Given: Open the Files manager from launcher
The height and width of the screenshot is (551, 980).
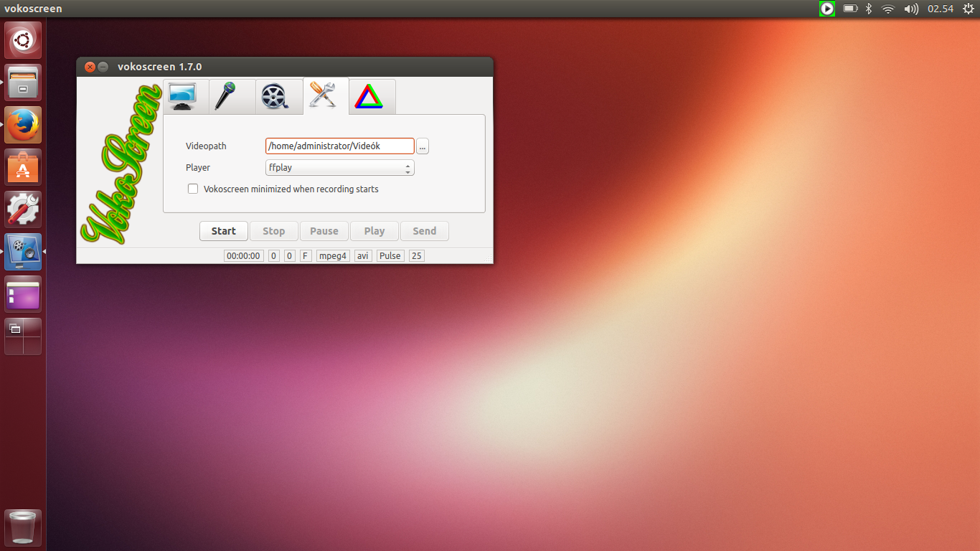Looking at the screenshot, I should (x=23, y=83).
